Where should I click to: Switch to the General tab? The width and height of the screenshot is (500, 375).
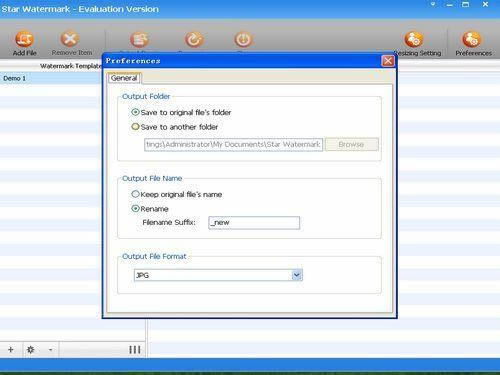pos(124,78)
